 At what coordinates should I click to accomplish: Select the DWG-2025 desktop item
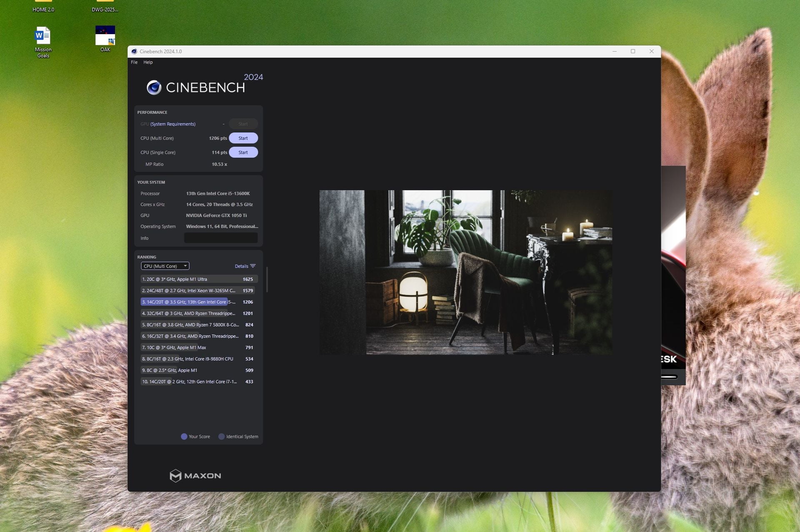coord(105,7)
